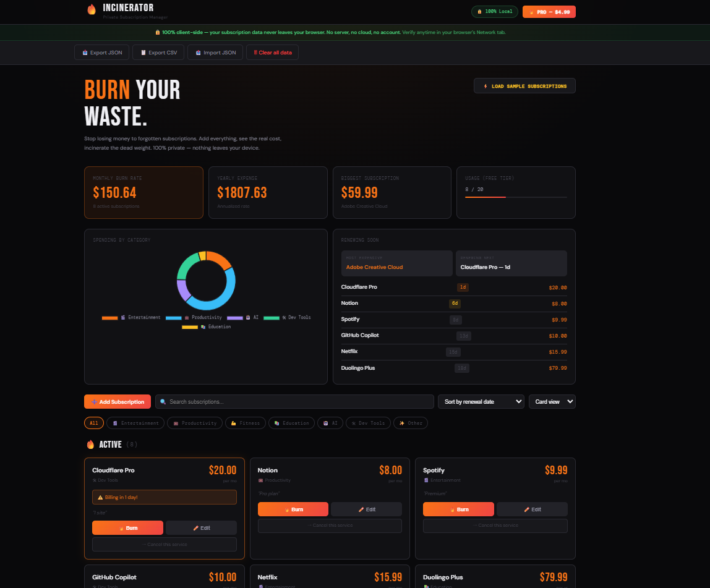Burn the Notion subscription

[x=293, y=509]
